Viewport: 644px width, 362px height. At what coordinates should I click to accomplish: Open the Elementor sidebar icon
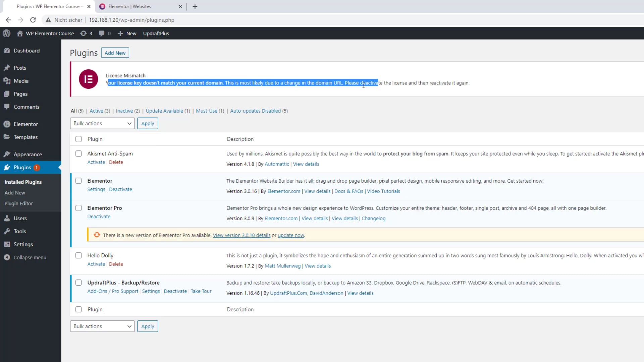pos(7,124)
